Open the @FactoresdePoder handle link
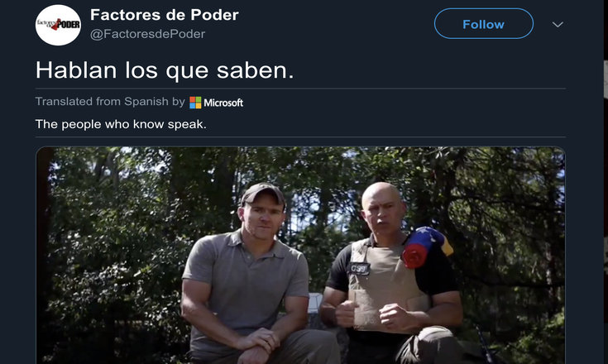The height and width of the screenshot is (364, 608). pyautogui.click(x=147, y=34)
